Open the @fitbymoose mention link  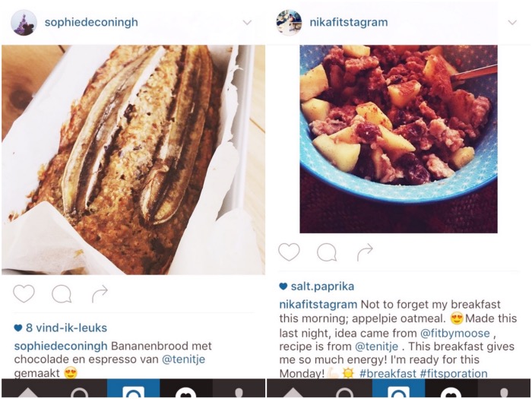[455, 333]
